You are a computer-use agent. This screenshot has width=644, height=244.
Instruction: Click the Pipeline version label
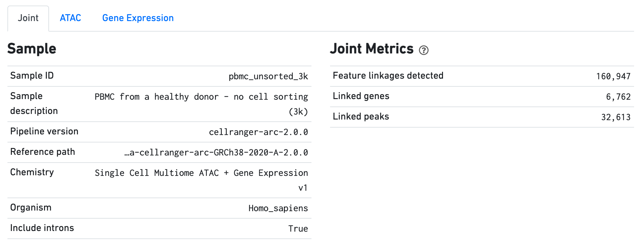click(44, 131)
